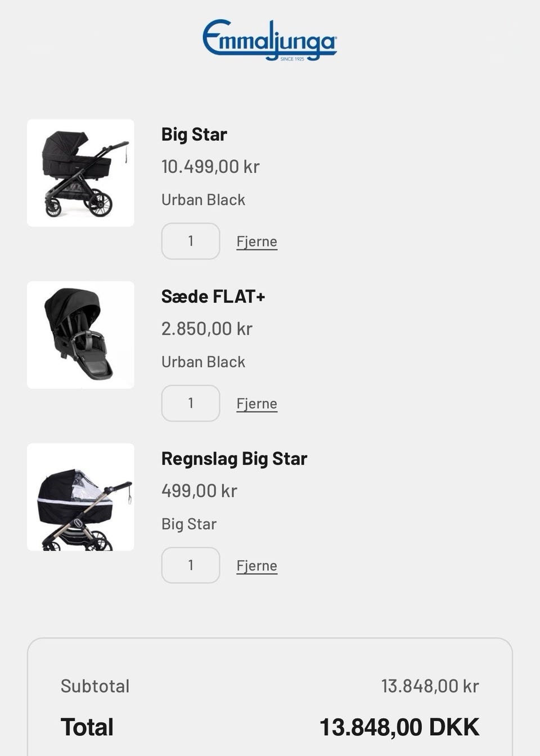The height and width of the screenshot is (756, 540).
Task: Click the 499,00 kr price
Action: [x=199, y=490]
